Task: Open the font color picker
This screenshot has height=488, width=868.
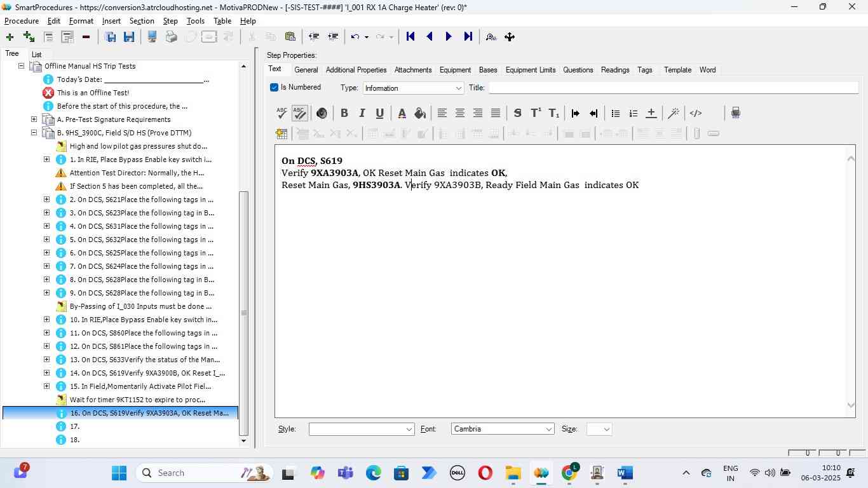Action: click(x=402, y=113)
